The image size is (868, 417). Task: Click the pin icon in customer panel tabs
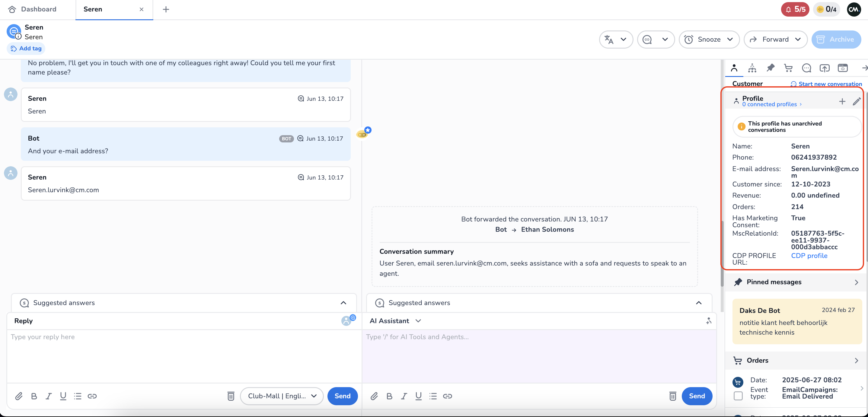tap(770, 68)
